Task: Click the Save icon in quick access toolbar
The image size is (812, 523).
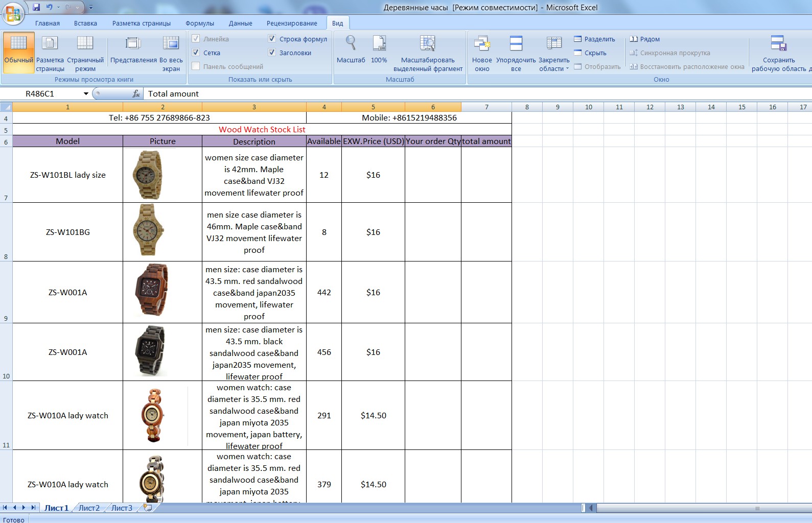Action: point(36,7)
